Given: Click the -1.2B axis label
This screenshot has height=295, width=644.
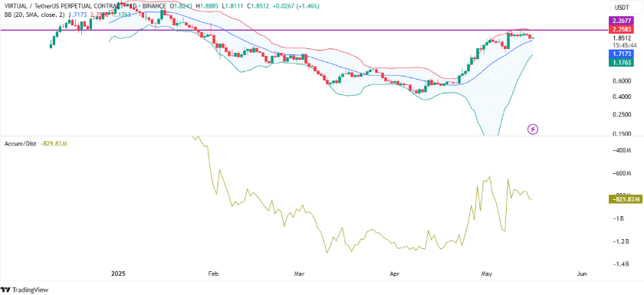Looking at the screenshot, I should coord(620,241).
